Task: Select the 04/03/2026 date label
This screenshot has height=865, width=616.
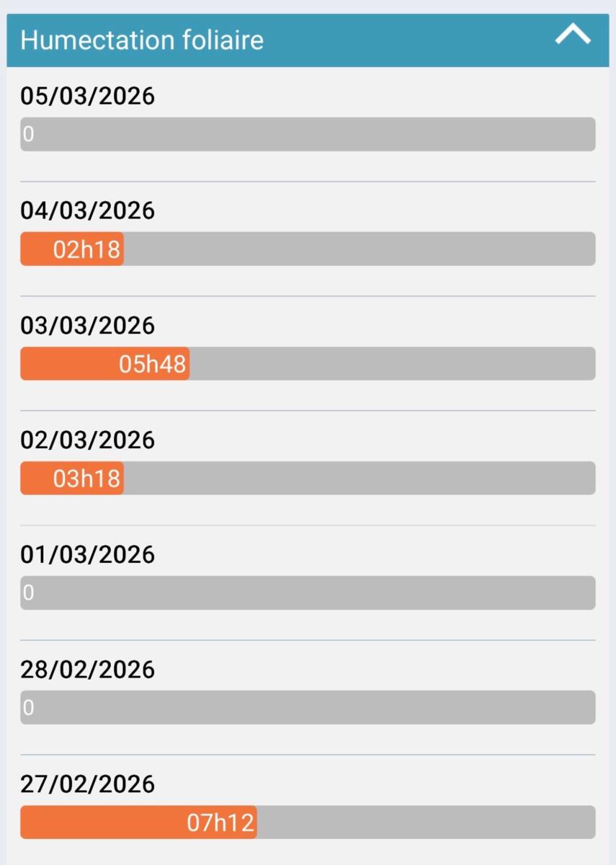Action: 87,210
